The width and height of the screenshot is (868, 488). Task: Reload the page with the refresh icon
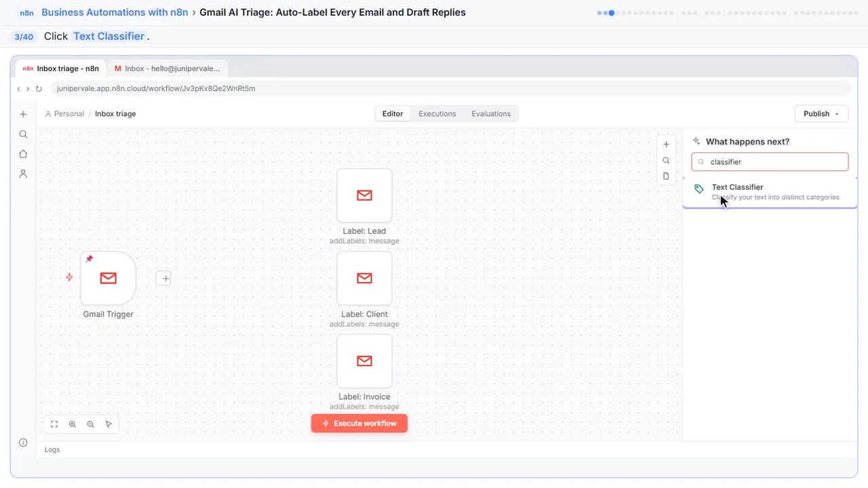tap(39, 89)
